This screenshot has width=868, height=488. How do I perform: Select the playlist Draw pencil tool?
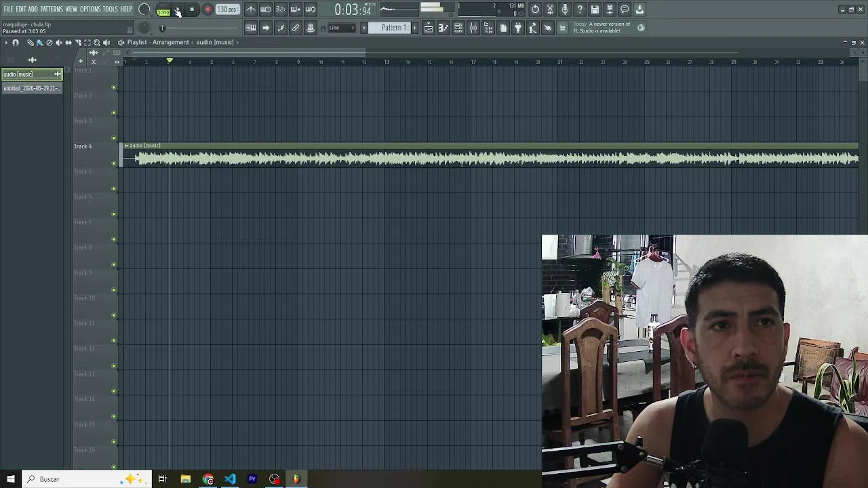tap(31, 42)
